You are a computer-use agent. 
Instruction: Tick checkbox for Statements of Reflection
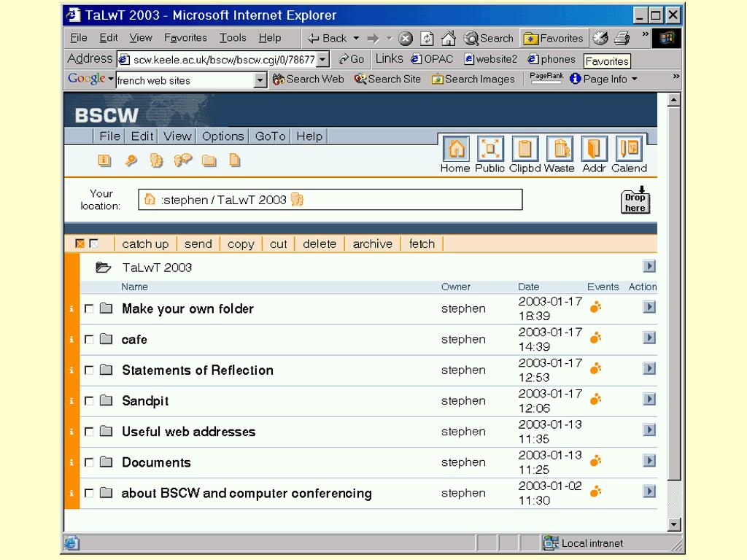tap(88, 370)
